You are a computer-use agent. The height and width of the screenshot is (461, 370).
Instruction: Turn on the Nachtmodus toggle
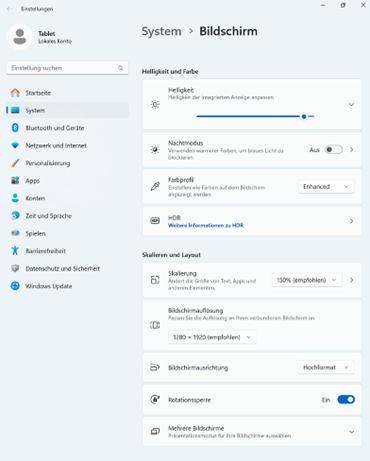tap(333, 149)
